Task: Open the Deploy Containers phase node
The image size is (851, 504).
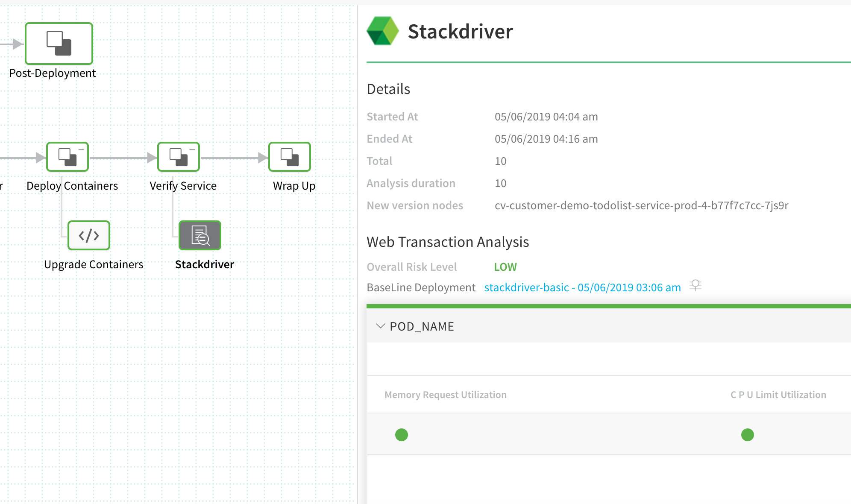Action: tap(67, 157)
